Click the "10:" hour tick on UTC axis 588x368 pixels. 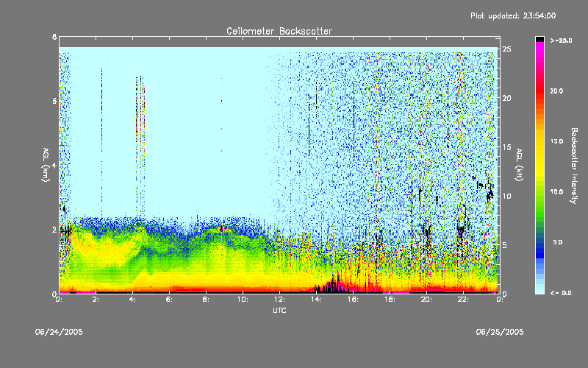click(243, 300)
